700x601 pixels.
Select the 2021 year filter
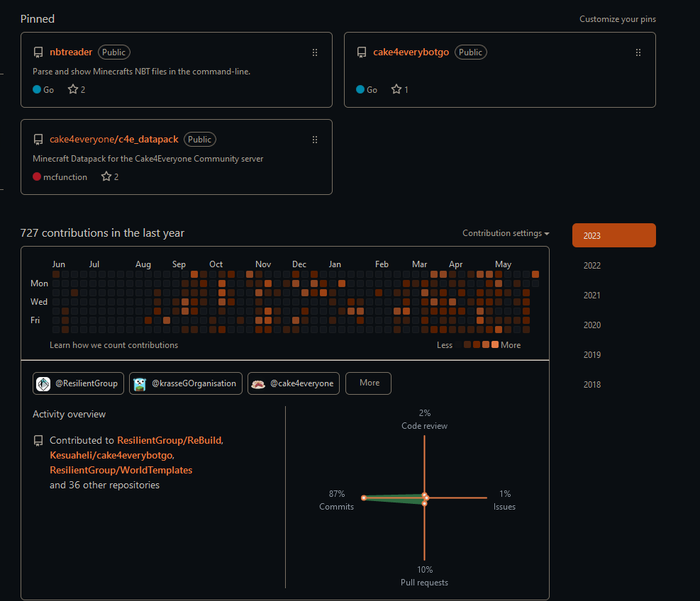pos(591,295)
